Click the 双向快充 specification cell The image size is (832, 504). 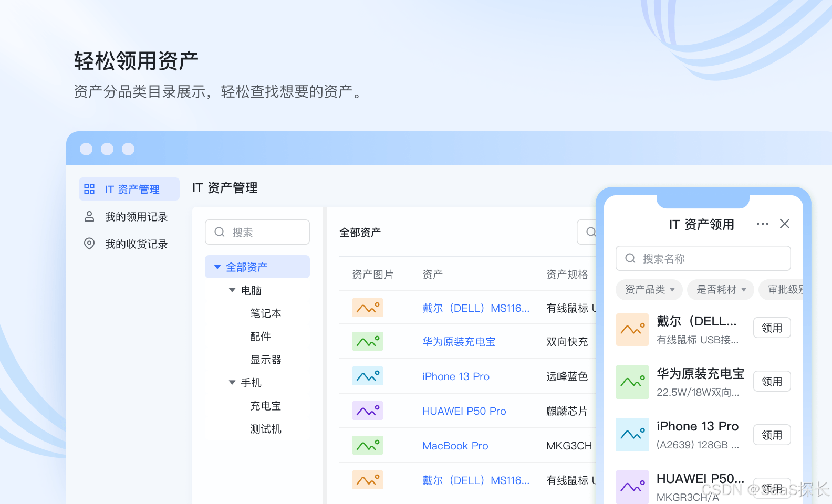pos(567,342)
